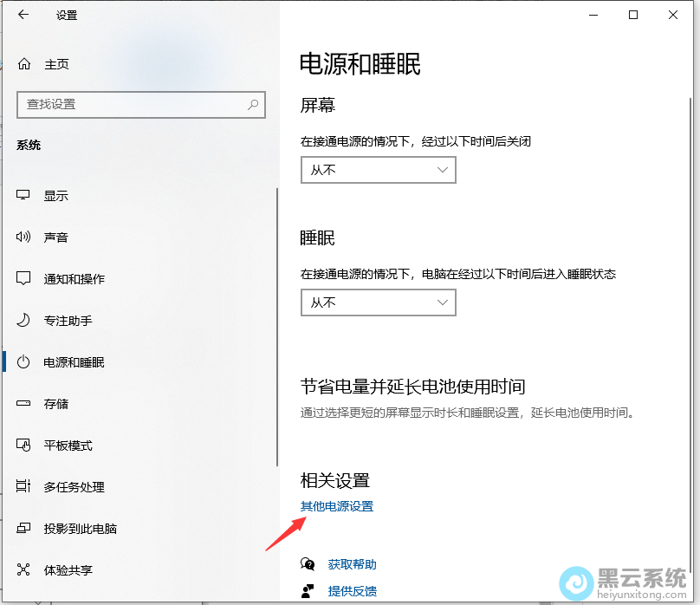Click the Storage (存储) drive icon
700x605 pixels.
click(x=24, y=404)
